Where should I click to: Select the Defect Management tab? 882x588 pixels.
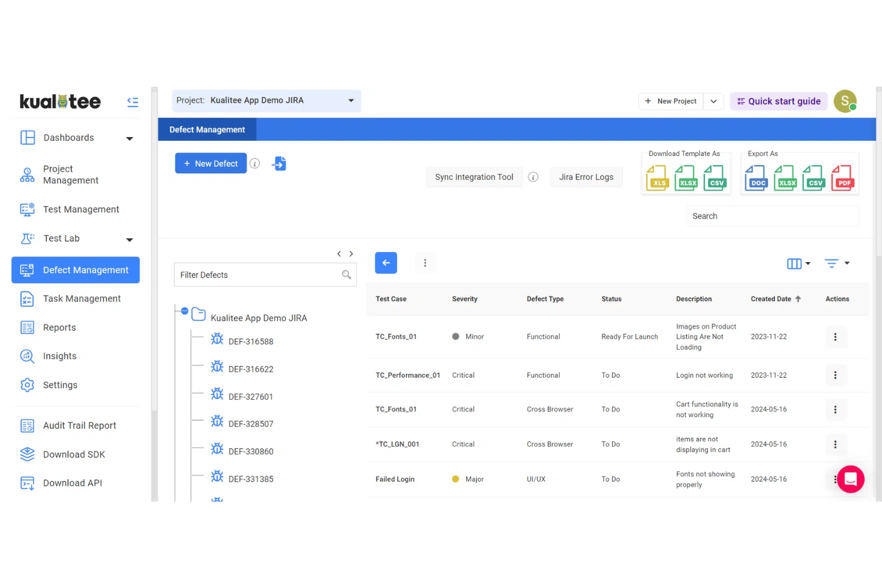click(207, 129)
